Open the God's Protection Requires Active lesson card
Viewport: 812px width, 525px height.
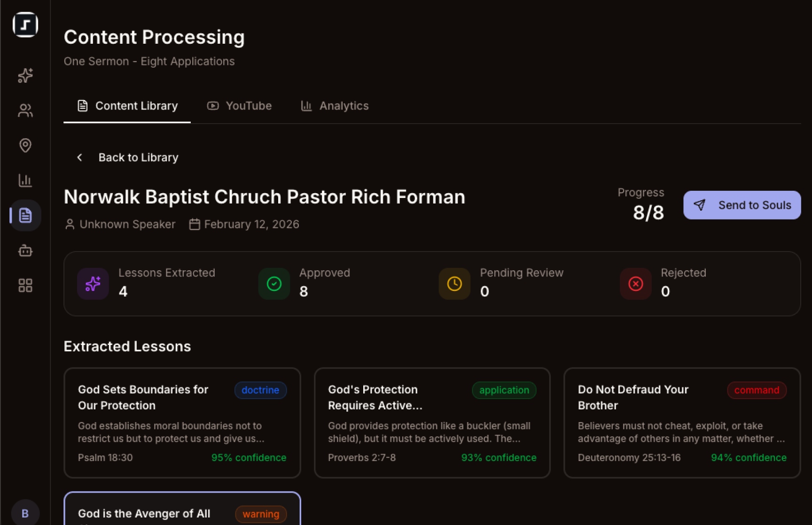click(432, 423)
